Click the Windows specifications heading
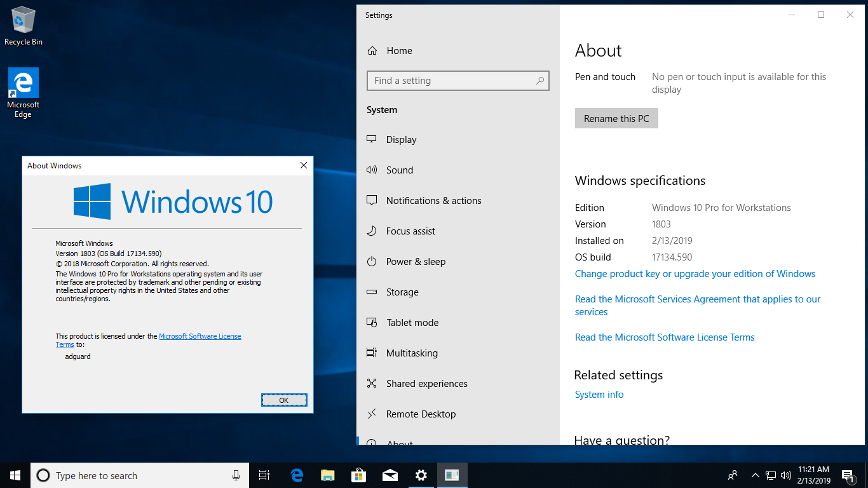 pyautogui.click(x=640, y=181)
